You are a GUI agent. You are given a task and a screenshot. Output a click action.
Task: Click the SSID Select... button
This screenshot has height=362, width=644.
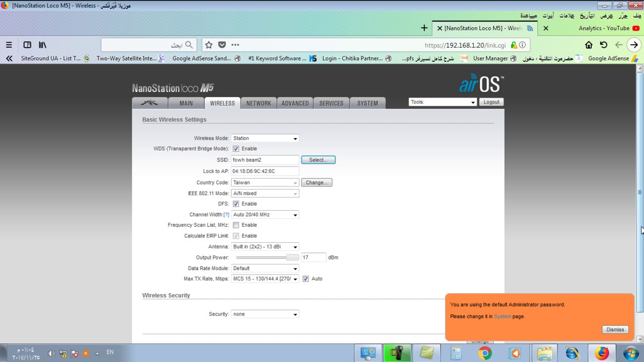pyautogui.click(x=318, y=160)
